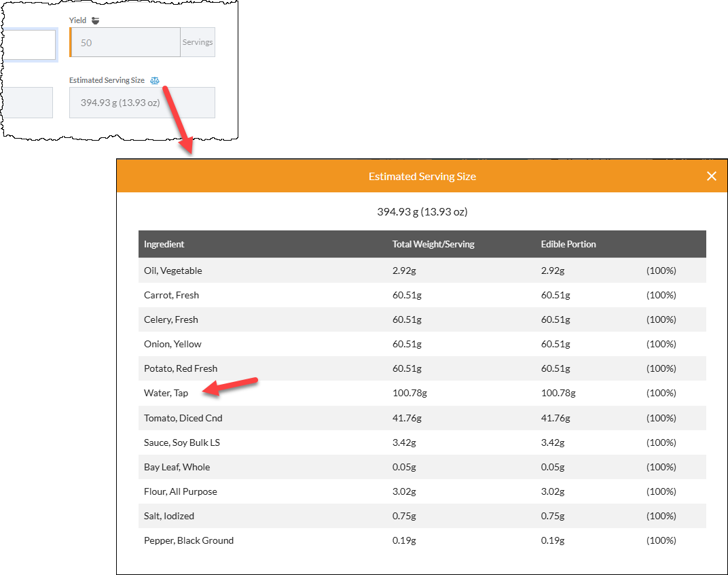Image resolution: width=728 pixels, height=575 pixels.
Task: Click the Yield field showing 50
Action: (x=125, y=42)
